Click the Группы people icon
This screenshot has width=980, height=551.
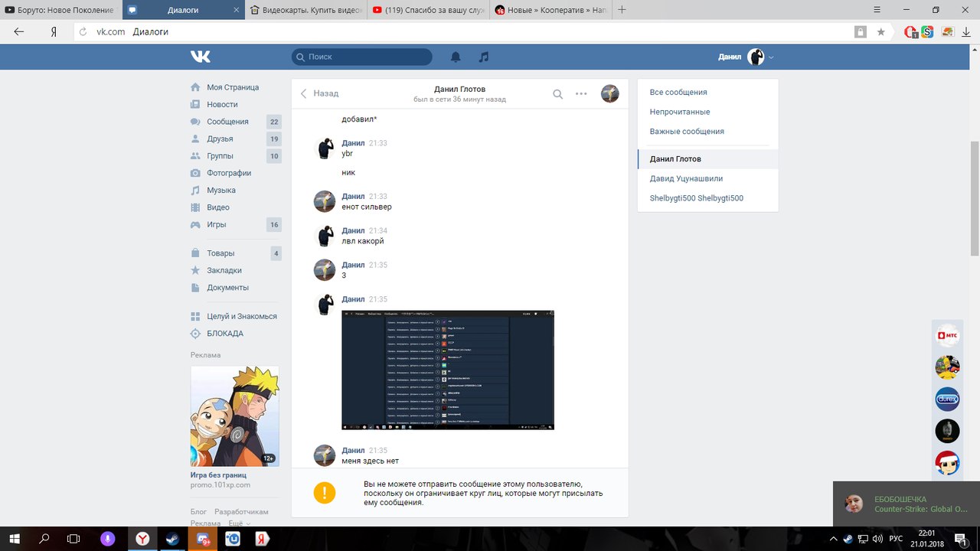pyautogui.click(x=195, y=156)
